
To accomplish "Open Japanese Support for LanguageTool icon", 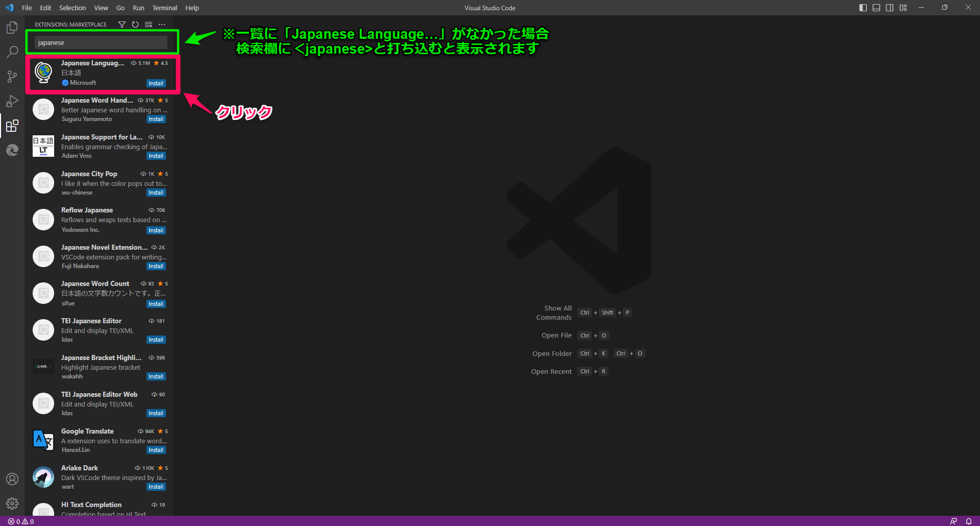I will tap(43, 146).
